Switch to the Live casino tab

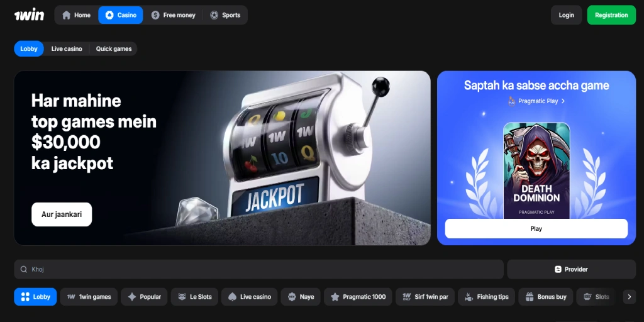pos(67,49)
